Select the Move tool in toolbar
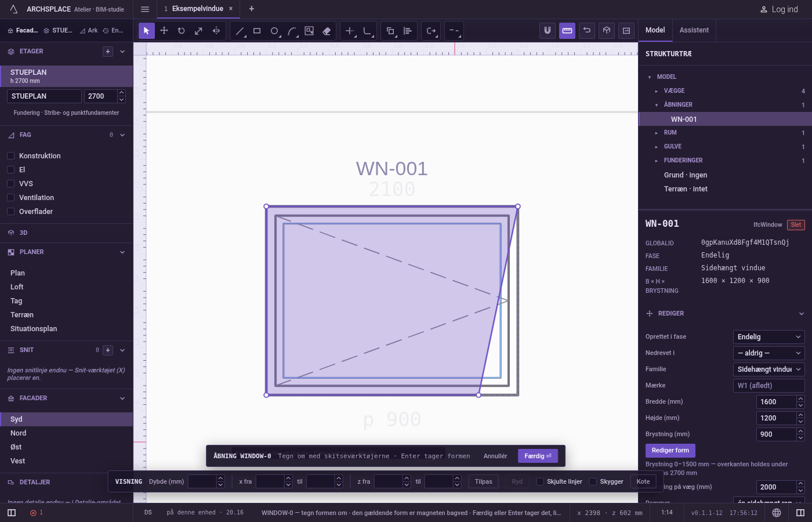 [x=164, y=31]
